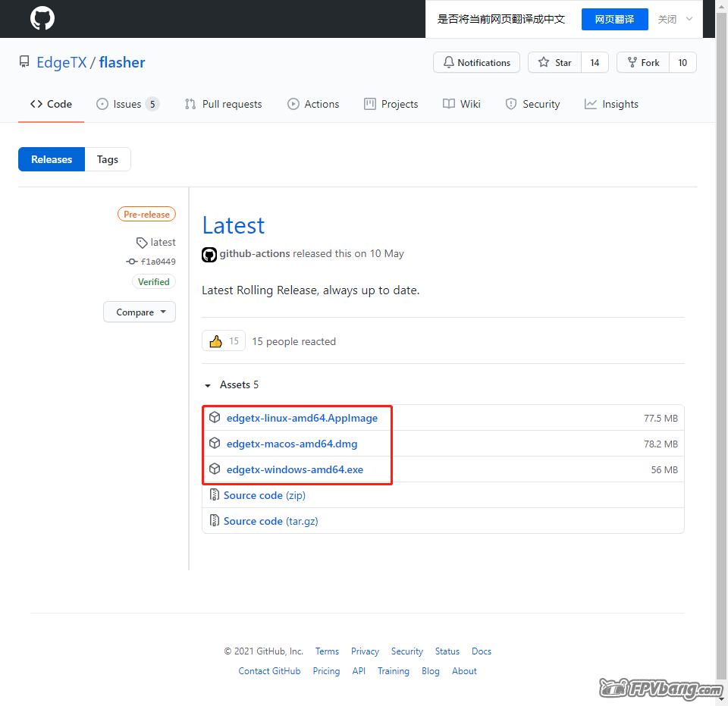The height and width of the screenshot is (706, 728).
Task: Click the 网页翻译 translate button
Action: (x=615, y=19)
